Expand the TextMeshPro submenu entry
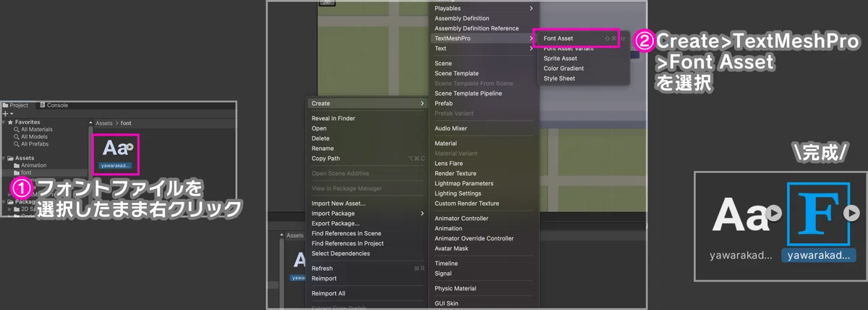868x310 pixels. tap(481, 38)
